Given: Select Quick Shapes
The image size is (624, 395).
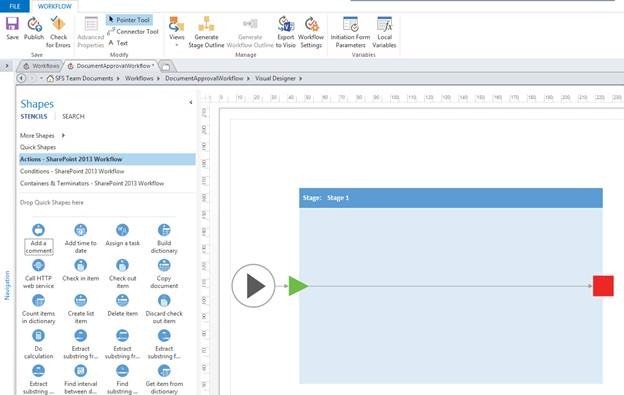Looking at the screenshot, I should [38, 147].
